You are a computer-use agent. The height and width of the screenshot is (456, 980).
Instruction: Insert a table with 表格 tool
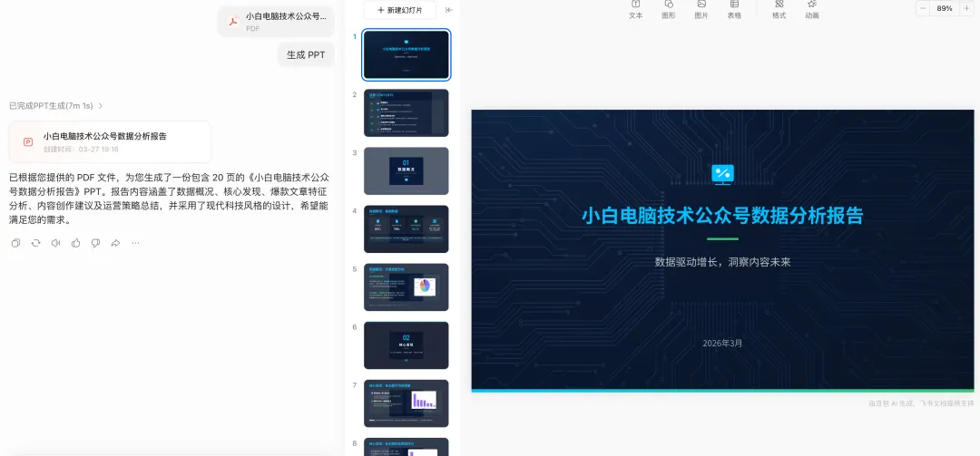734,9
